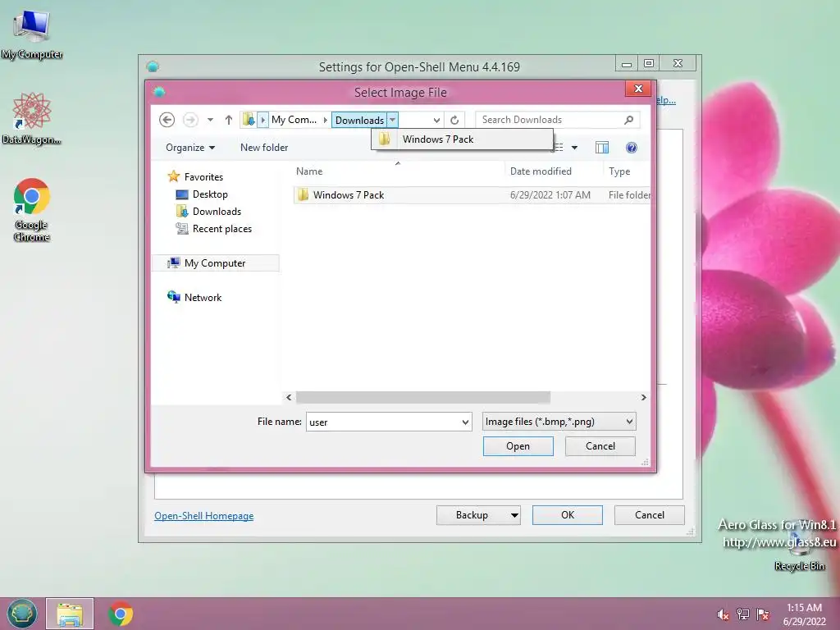Click the horizontal scrollbar left arrow
Viewport: 840px width, 630px height.
[x=289, y=398]
